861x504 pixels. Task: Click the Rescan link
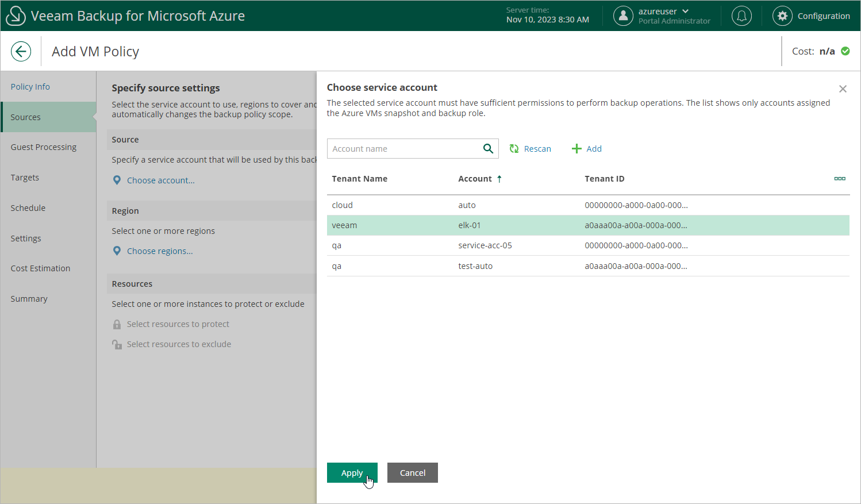[x=537, y=149]
